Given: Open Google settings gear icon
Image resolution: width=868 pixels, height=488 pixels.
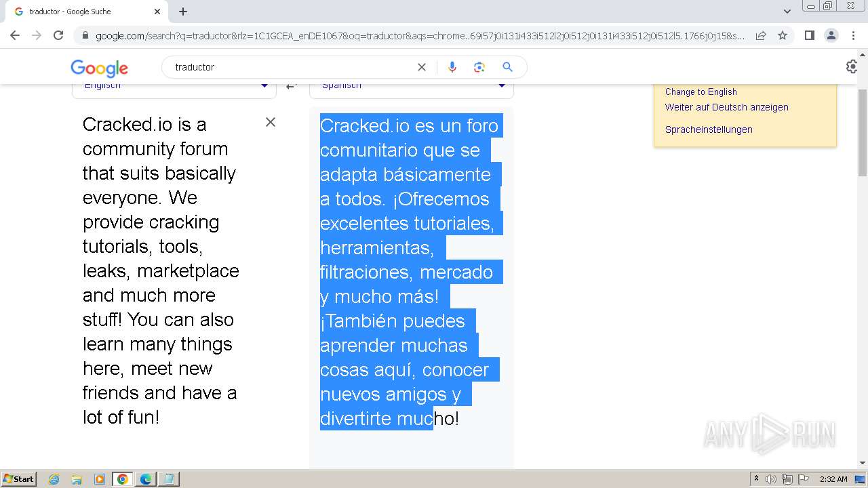Looking at the screenshot, I should click(x=852, y=66).
